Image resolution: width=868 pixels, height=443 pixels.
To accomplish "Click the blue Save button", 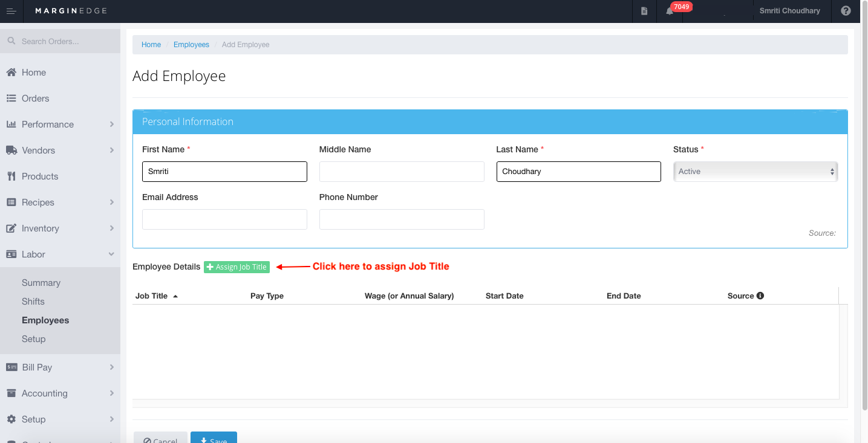I will tap(214, 438).
